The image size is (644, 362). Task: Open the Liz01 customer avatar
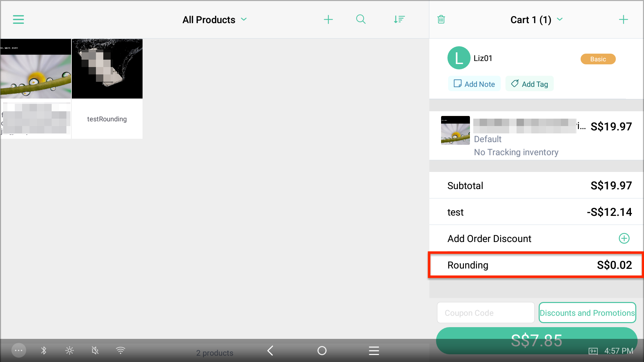coord(459,58)
